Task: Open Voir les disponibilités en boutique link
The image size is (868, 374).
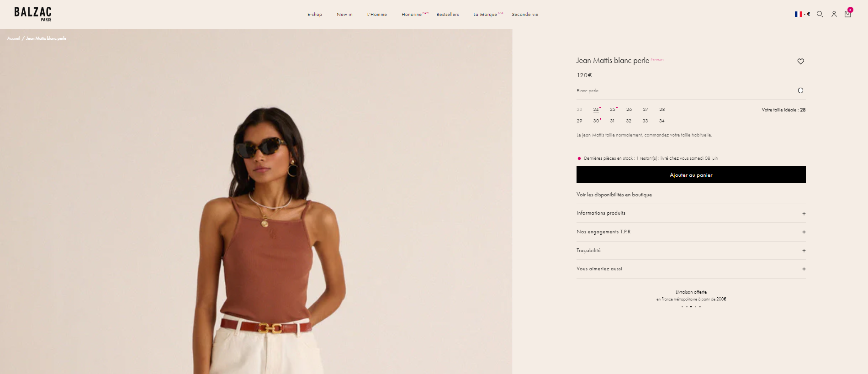Action: (614, 195)
